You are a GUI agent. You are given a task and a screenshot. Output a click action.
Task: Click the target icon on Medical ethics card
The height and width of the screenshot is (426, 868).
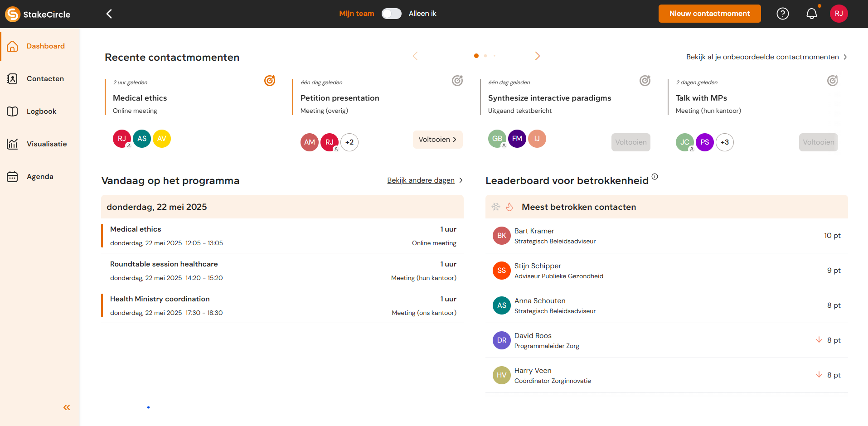(x=270, y=81)
